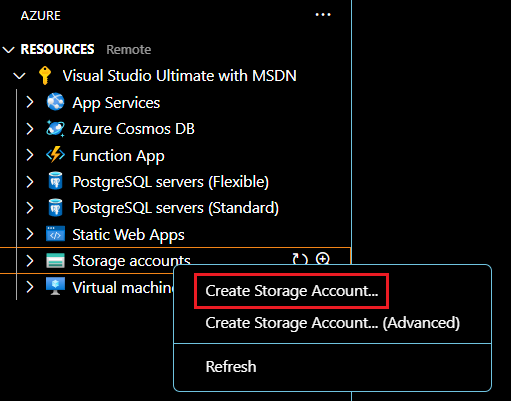Select Refresh in the context menu
Image resolution: width=511 pixels, height=401 pixels.
(332, 367)
